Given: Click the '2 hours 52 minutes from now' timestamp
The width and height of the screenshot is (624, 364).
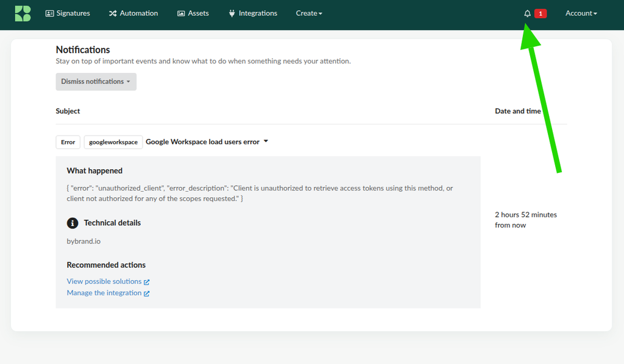Looking at the screenshot, I should point(526,220).
